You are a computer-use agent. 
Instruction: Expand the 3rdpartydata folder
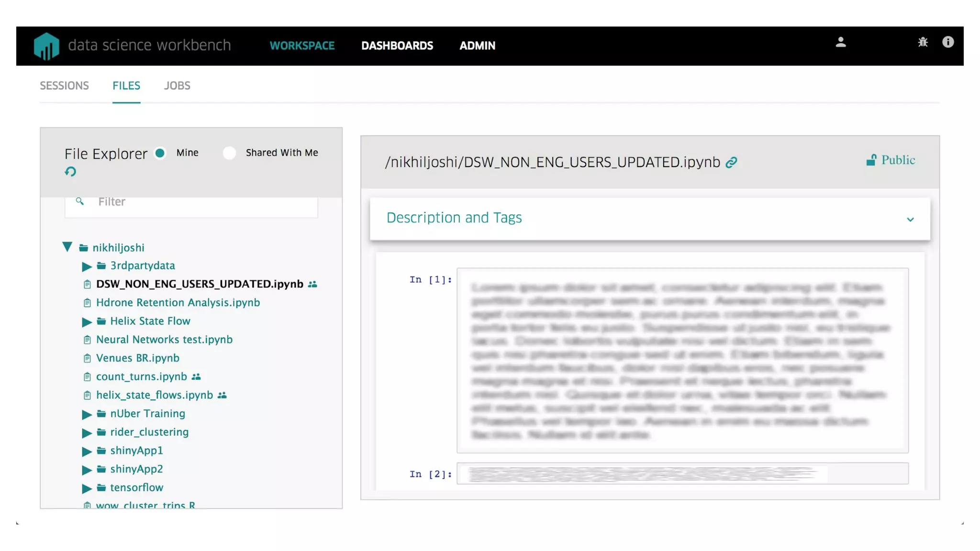click(87, 266)
